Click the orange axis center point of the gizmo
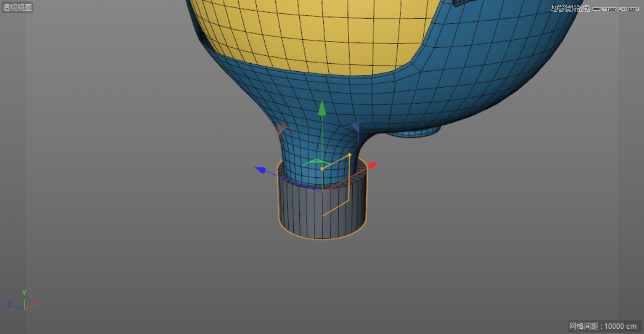The width and height of the screenshot is (644, 334). 323,168
